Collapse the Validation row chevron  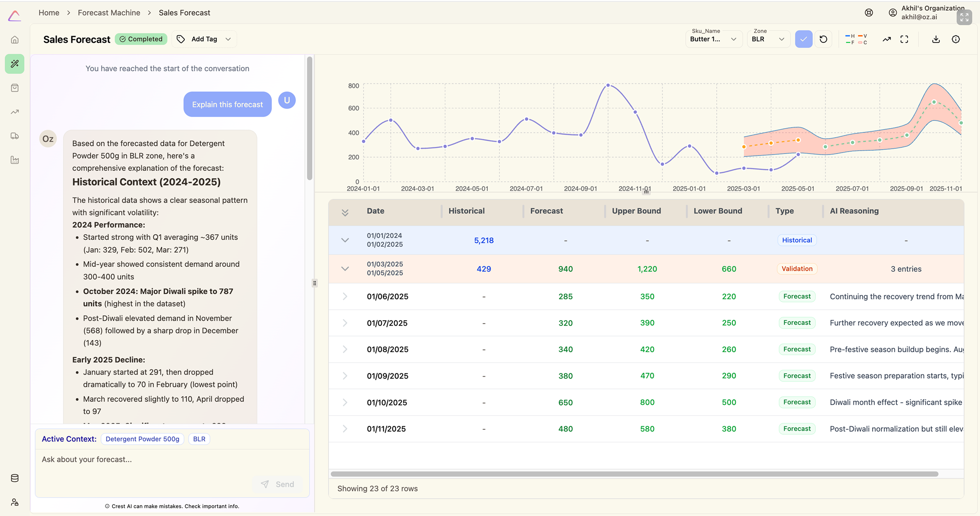pos(345,269)
